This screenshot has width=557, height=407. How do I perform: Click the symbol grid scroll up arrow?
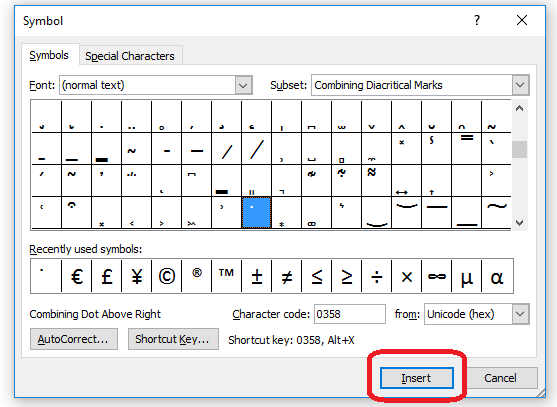pos(519,109)
